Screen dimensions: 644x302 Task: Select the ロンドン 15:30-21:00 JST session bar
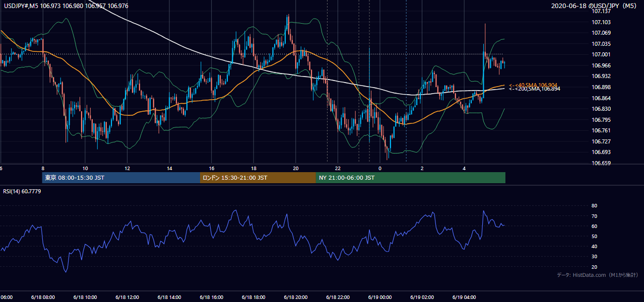(x=258, y=178)
